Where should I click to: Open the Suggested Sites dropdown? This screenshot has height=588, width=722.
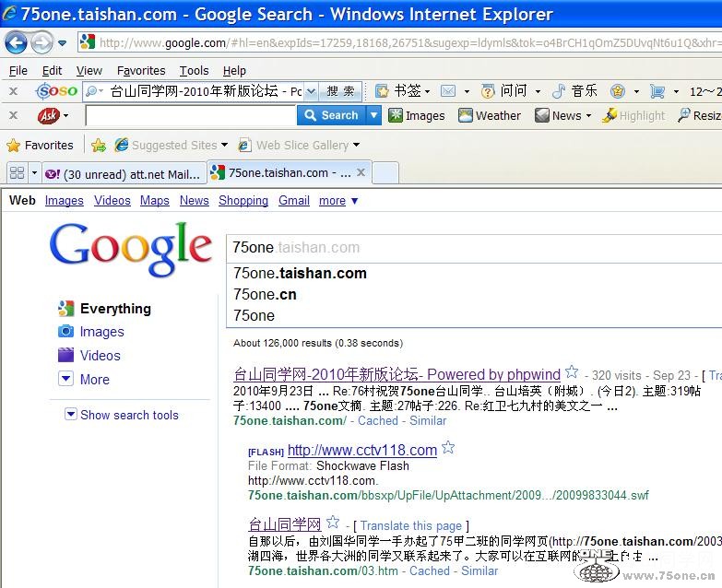172,146
